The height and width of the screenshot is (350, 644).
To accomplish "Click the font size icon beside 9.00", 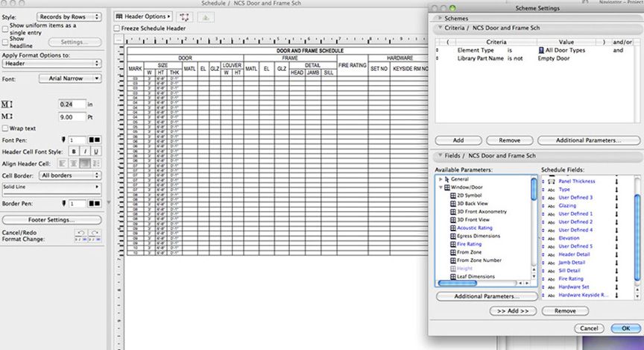I will tap(7, 117).
